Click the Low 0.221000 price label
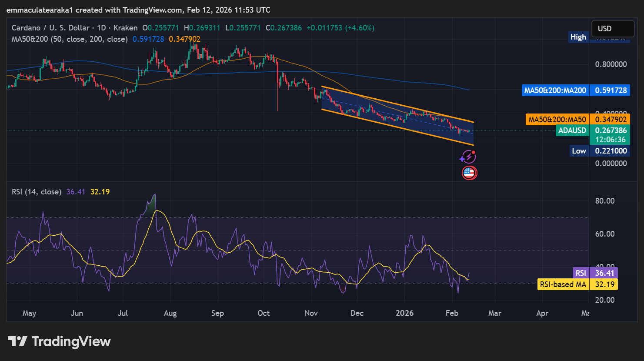 [600, 151]
